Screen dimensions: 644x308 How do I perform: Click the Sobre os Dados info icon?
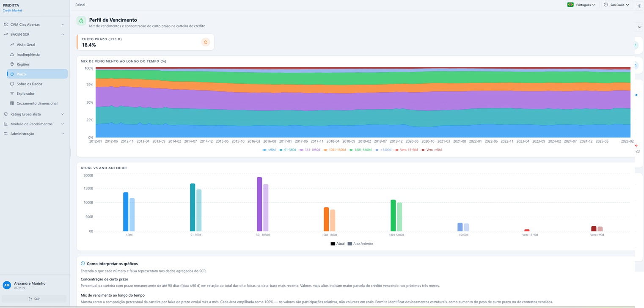coord(12,84)
